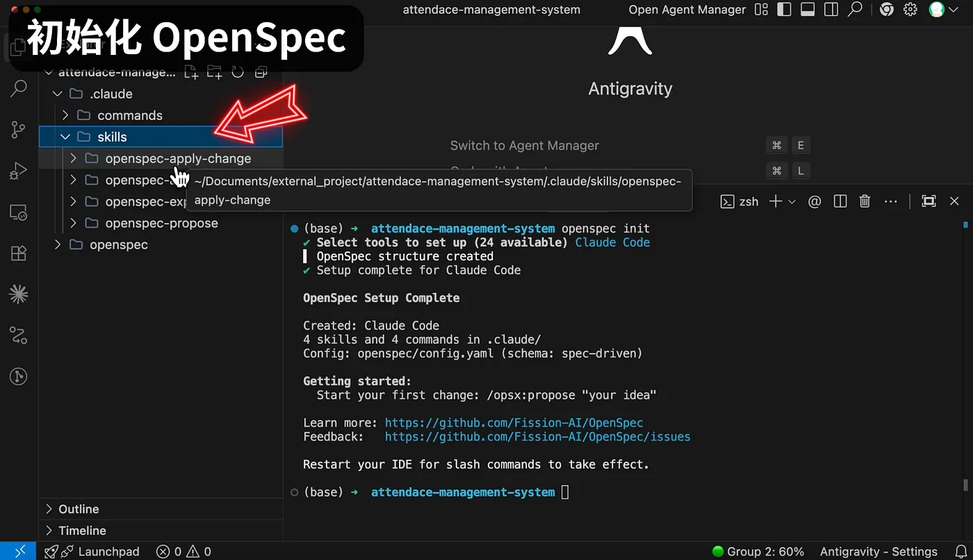Click Group 2: 60% status item
The width and height of the screenshot is (973, 560).
pos(758,552)
